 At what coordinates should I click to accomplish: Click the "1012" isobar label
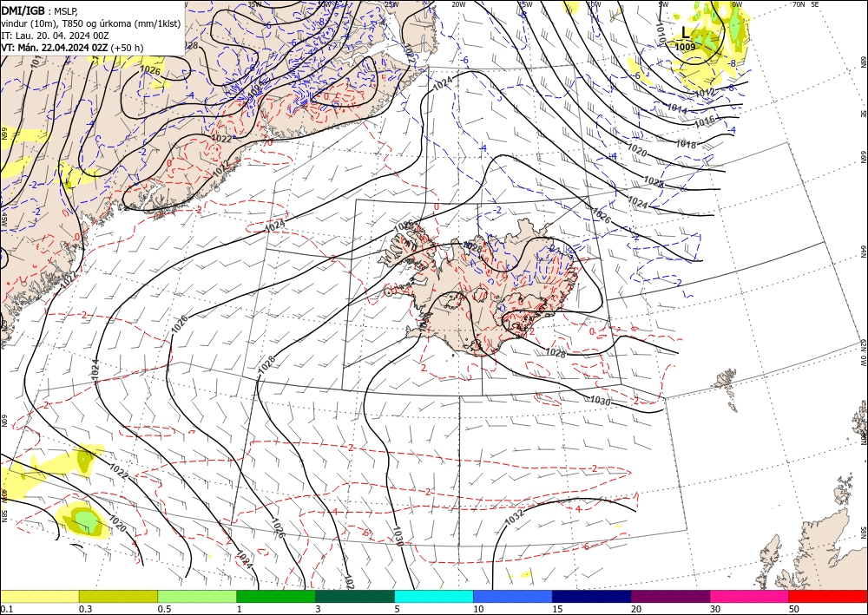[705, 92]
